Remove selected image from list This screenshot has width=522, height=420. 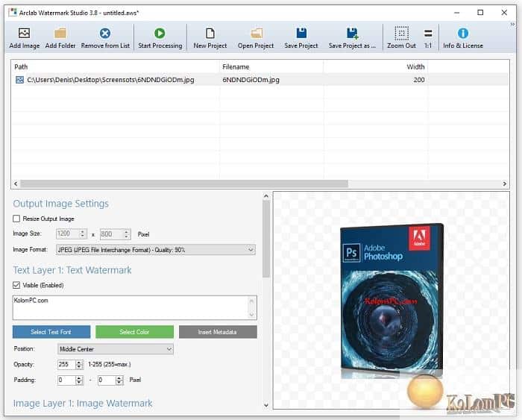105,37
